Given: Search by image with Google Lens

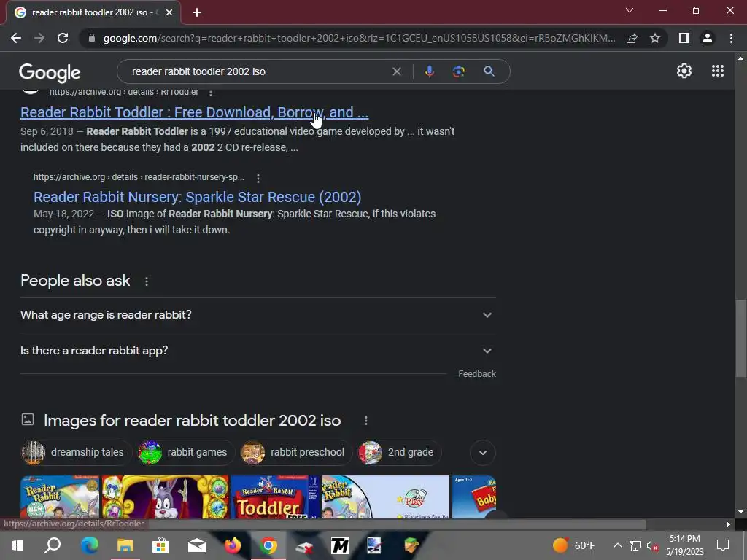Looking at the screenshot, I should pyautogui.click(x=459, y=71).
